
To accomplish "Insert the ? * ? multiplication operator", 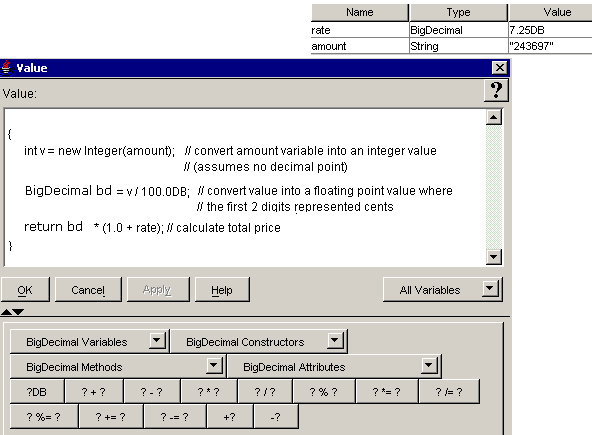I will (209, 392).
